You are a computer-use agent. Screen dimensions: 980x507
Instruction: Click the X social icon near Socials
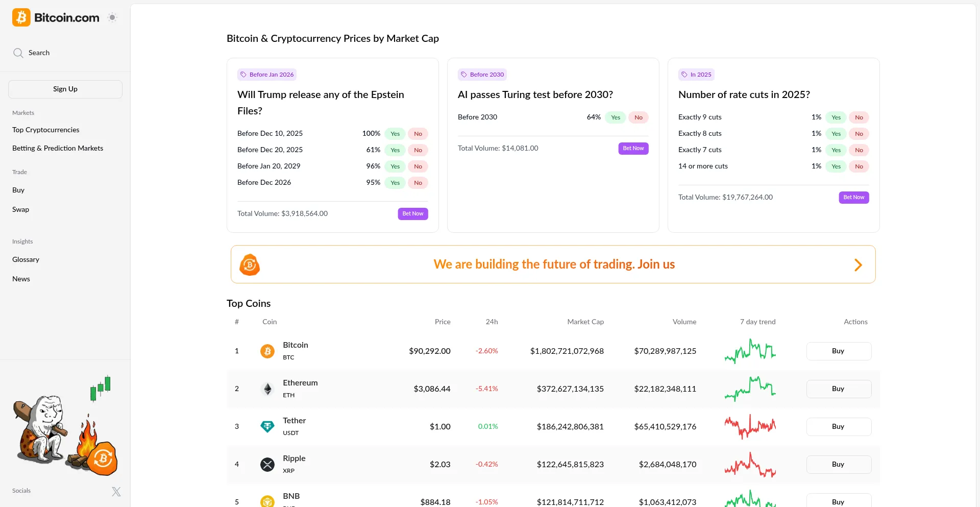(x=116, y=491)
